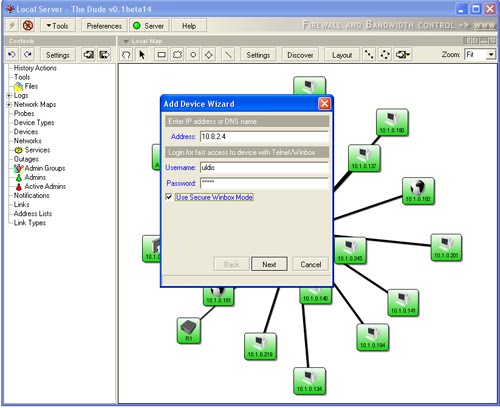500x408 pixels.
Task: Select Active Admins in the tree
Action: click(45, 186)
